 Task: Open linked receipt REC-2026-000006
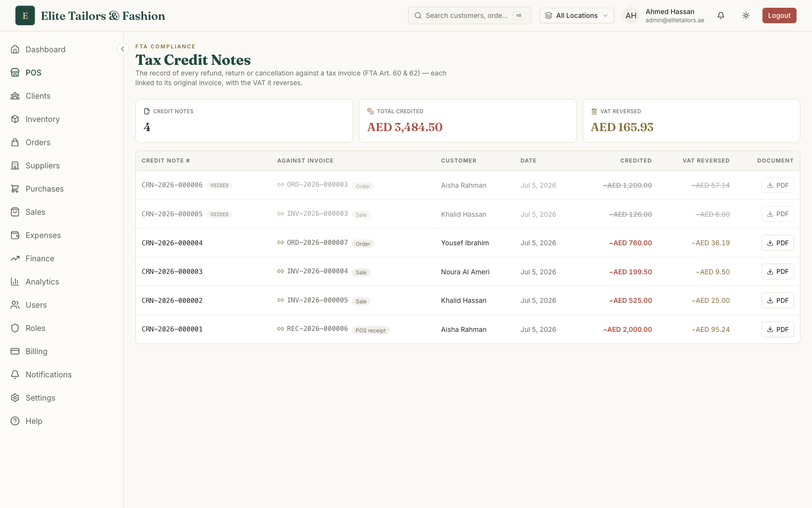tap(317, 329)
